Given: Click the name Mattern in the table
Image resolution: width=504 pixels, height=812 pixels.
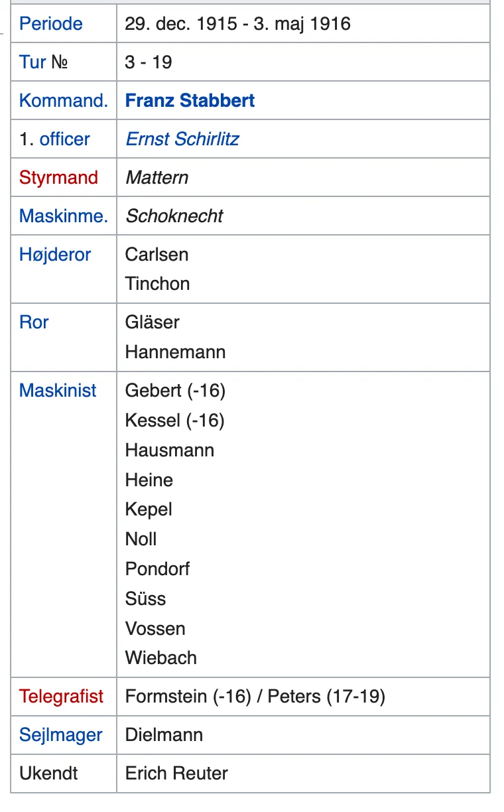Looking at the screenshot, I should pyautogui.click(x=157, y=178).
